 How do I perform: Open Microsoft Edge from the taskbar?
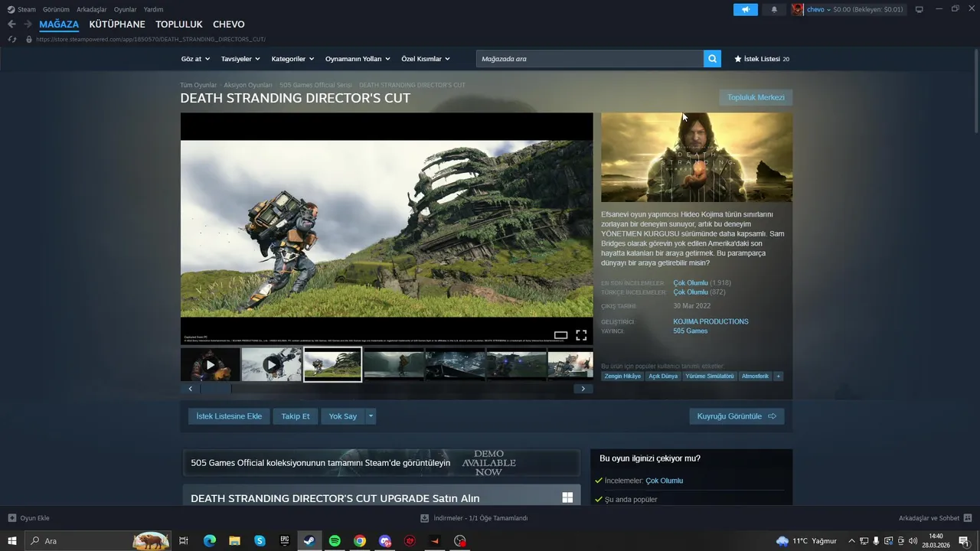[210, 541]
